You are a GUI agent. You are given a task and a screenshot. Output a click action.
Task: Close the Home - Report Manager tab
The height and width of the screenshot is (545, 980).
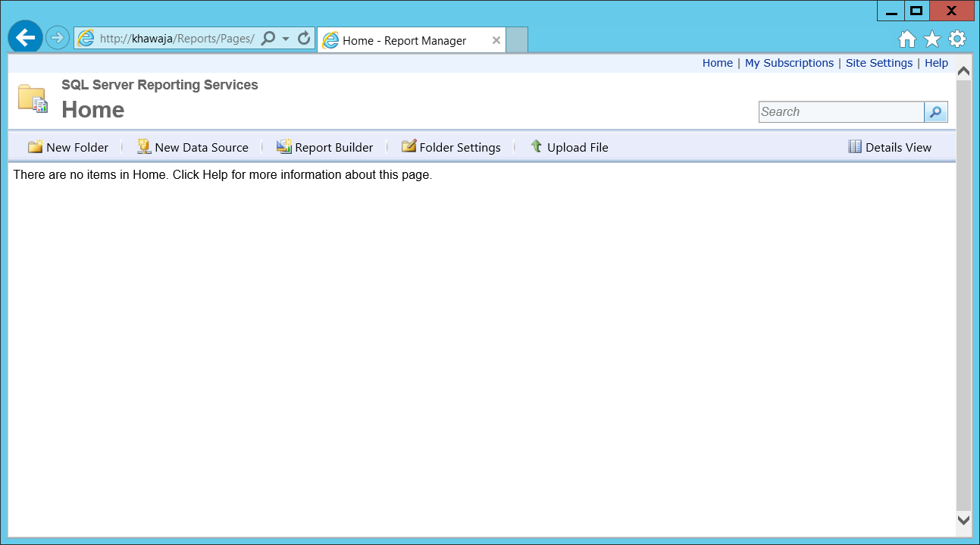[496, 41]
